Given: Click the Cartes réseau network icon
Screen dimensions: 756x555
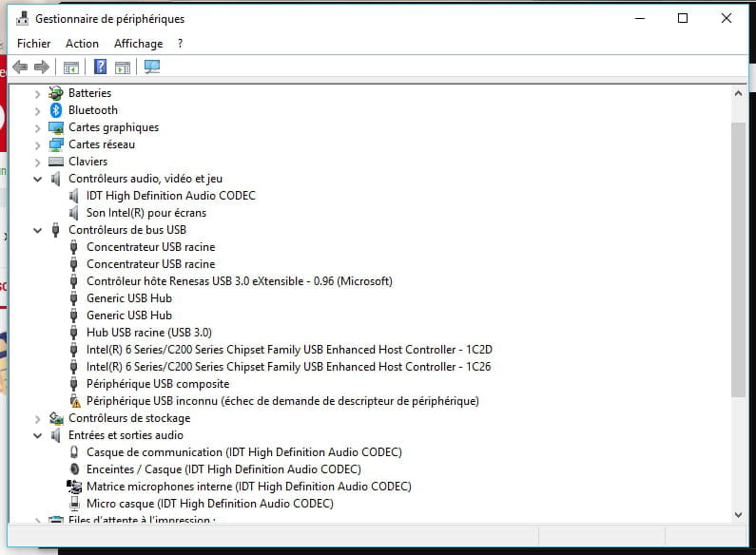Looking at the screenshot, I should [x=56, y=144].
